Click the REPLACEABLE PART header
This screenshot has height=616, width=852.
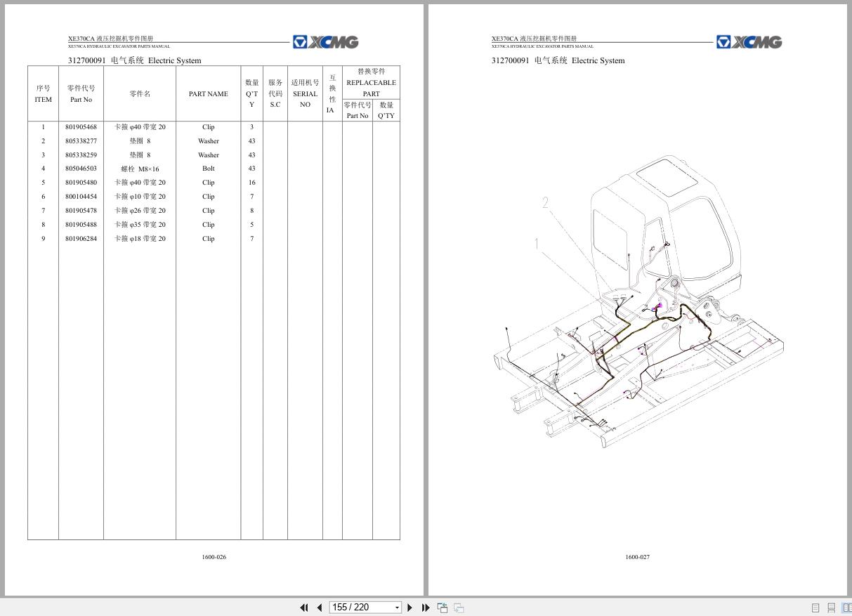tap(371, 88)
